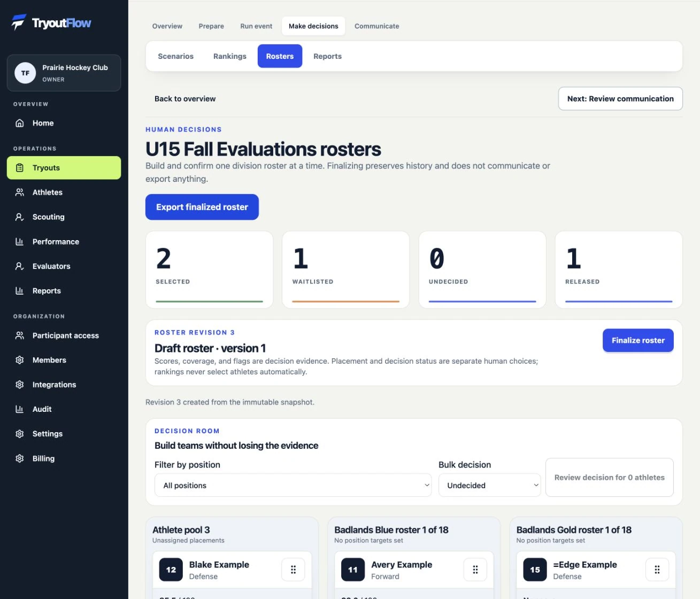The image size is (700, 599).
Task: Open the Run event tab
Action: click(x=256, y=26)
